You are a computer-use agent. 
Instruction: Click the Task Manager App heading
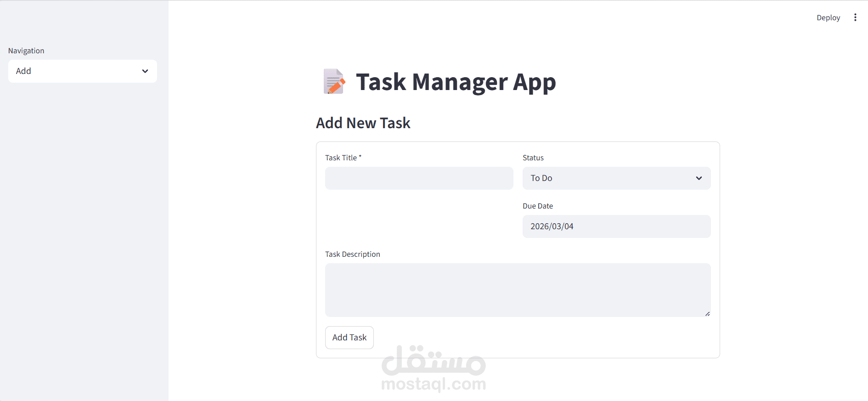pos(456,82)
